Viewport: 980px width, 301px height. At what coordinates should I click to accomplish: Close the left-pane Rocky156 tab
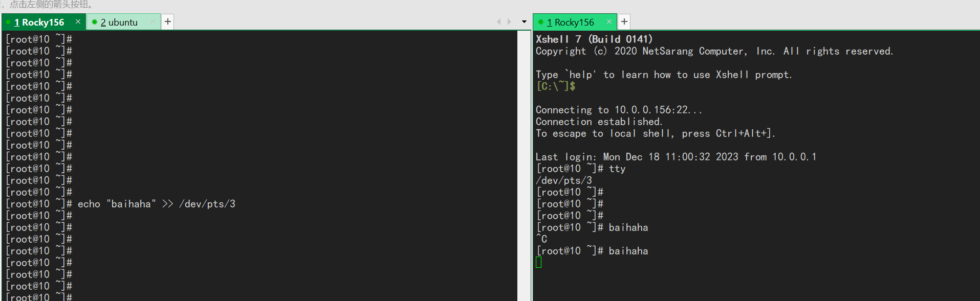(78, 21)
